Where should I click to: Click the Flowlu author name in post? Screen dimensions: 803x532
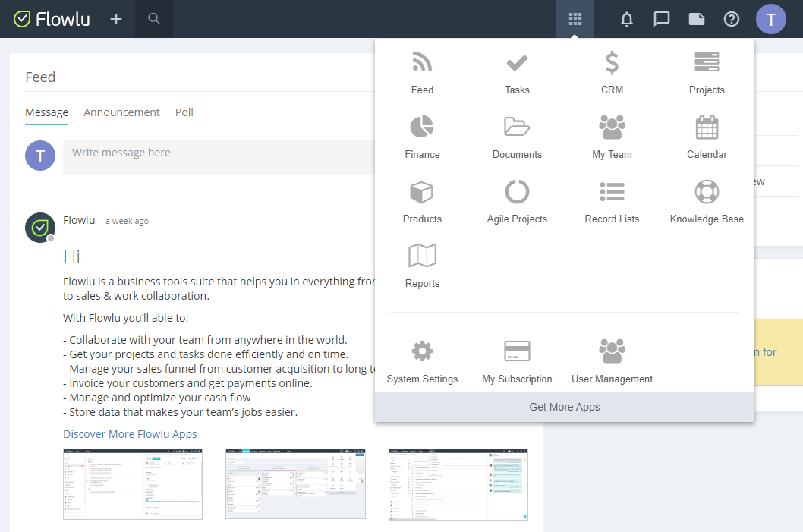[x=79, y=220]
